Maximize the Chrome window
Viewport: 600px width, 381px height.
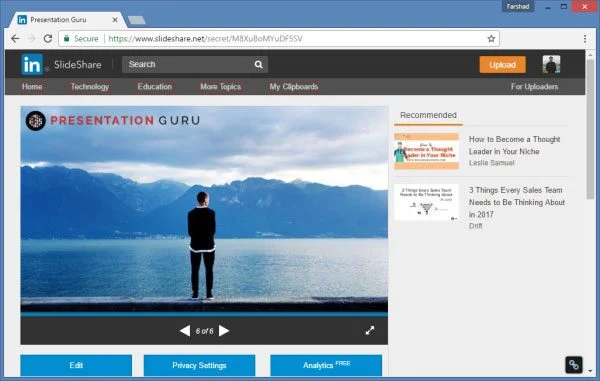[564, 7]
